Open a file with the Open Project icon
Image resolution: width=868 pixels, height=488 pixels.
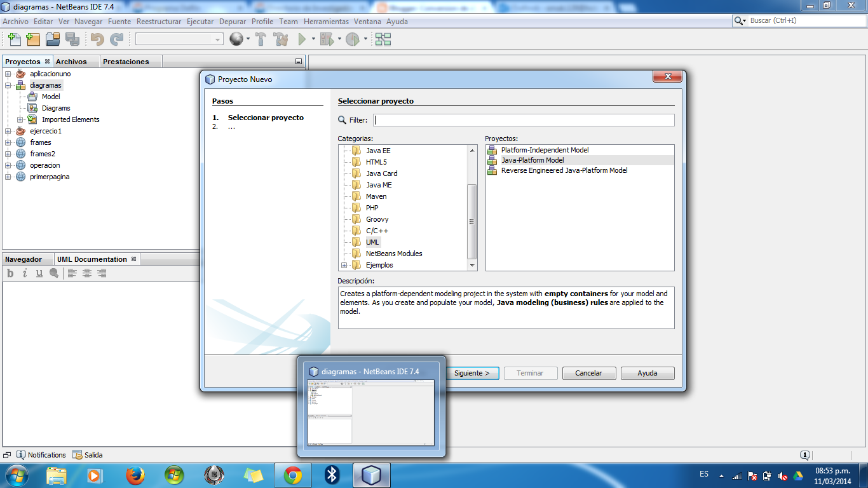pos(53,39)
